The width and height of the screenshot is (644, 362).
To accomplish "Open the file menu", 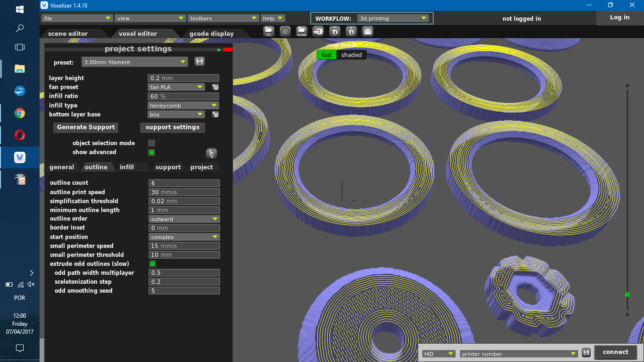I will coord(77,18).
